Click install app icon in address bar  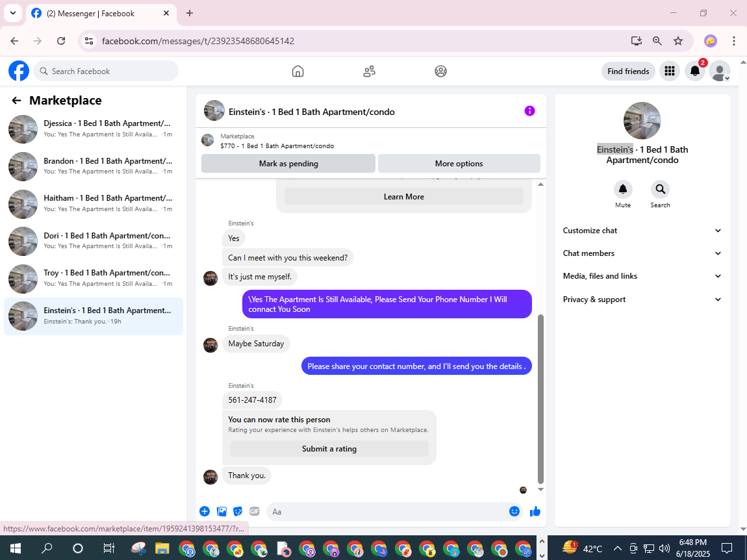click(x=636, y=41)
